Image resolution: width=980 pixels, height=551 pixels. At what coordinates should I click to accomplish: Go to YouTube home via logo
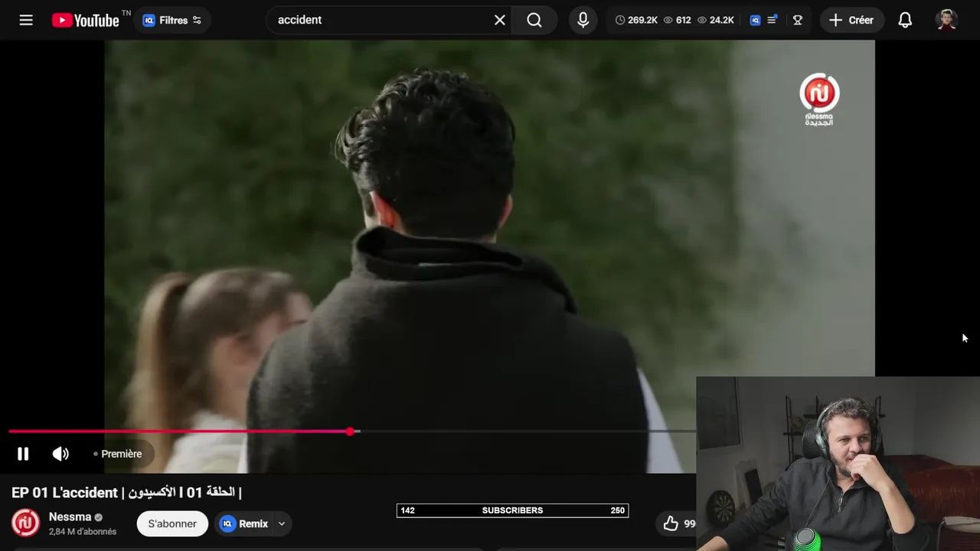click(86, 20)
